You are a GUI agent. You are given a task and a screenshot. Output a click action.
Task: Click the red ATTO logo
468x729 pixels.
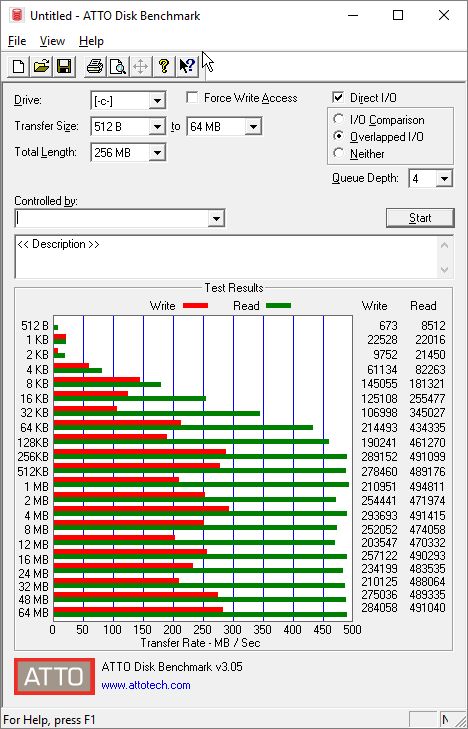pyautogui.click(x=54, y=676)
